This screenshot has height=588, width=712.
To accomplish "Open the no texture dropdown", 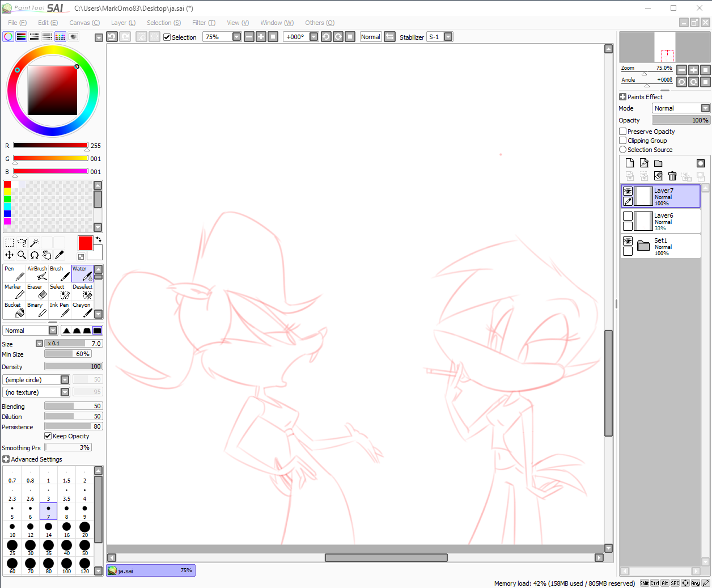I will click(x=65, y=392).
